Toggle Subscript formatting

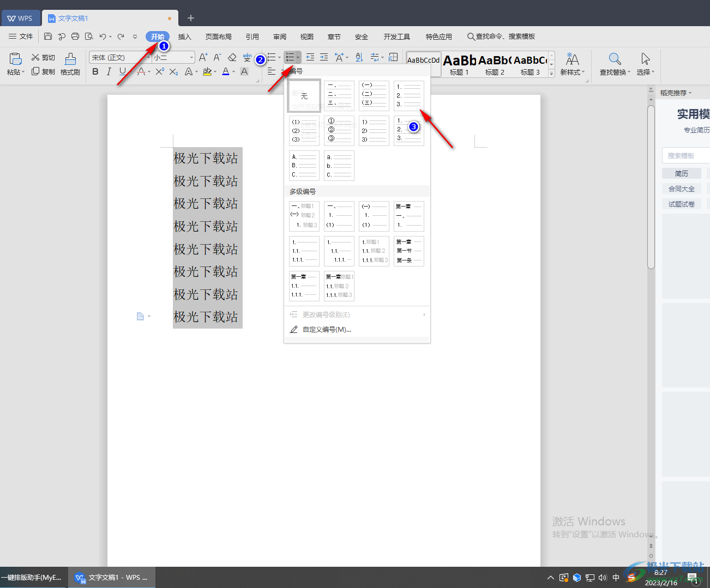point(174,71)
